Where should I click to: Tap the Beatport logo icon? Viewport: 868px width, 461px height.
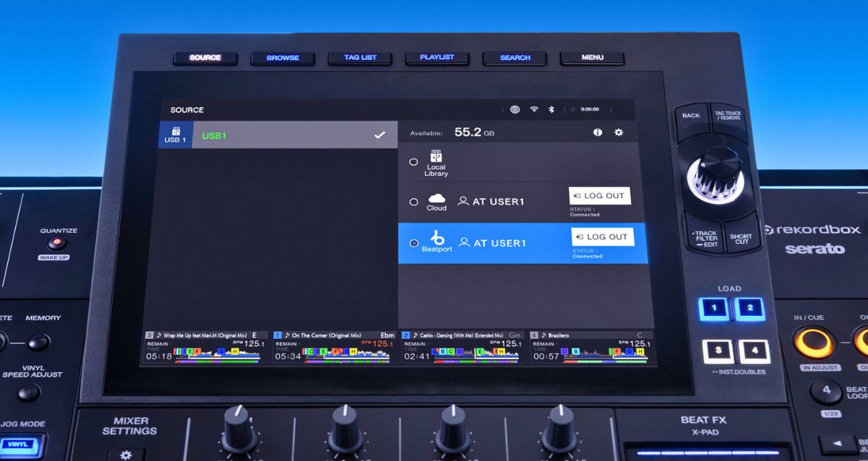pyautogui.click(x=437, y=238)
